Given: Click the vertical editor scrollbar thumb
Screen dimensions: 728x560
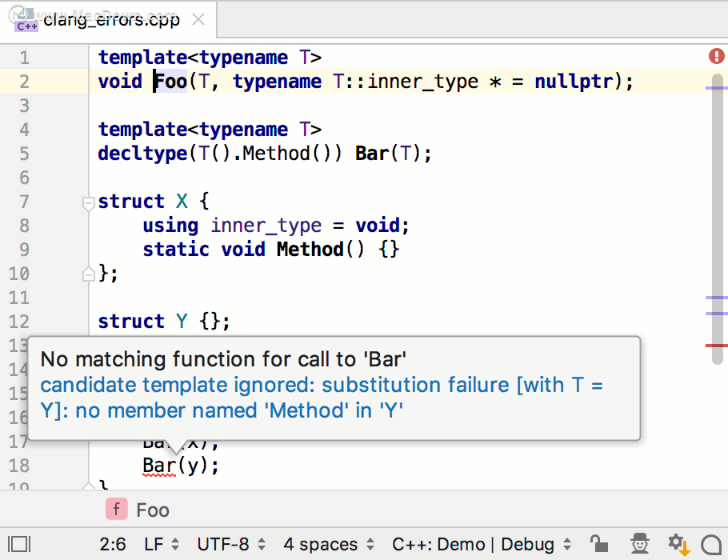Looking at the screenshot, I should (718, 218).
